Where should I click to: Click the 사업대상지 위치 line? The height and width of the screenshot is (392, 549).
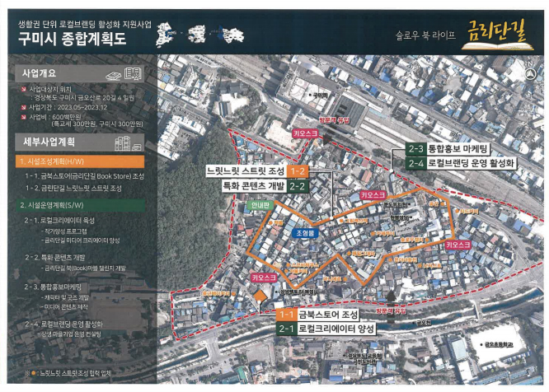coord(50,90)
